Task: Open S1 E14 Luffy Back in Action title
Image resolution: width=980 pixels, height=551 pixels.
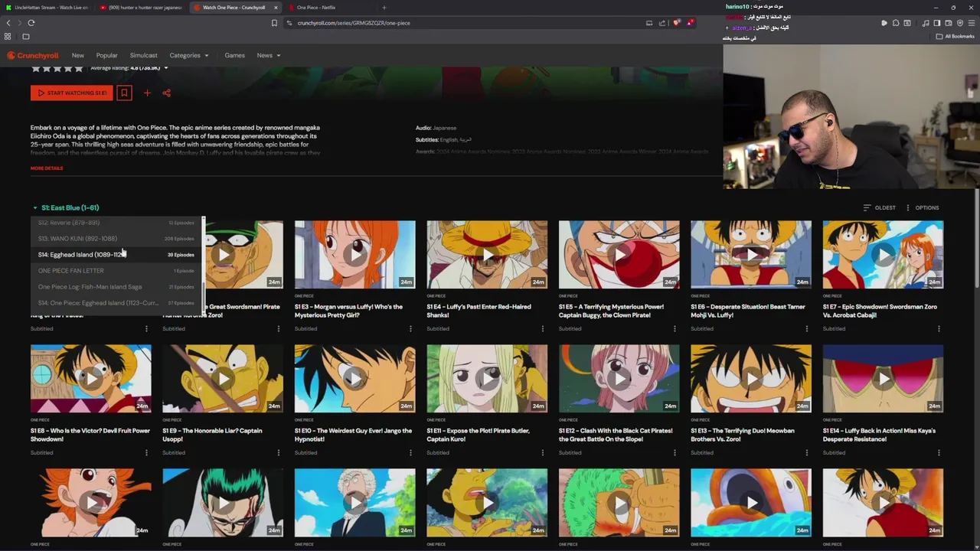Action: click(879, 435)
